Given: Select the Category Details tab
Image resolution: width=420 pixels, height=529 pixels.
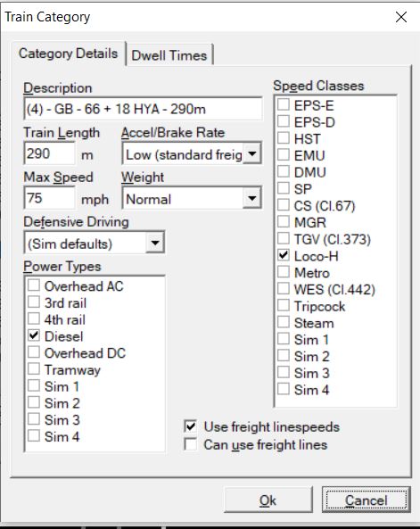Looking at the screenshot, I should pyautogui.click(x=68, y=54).
